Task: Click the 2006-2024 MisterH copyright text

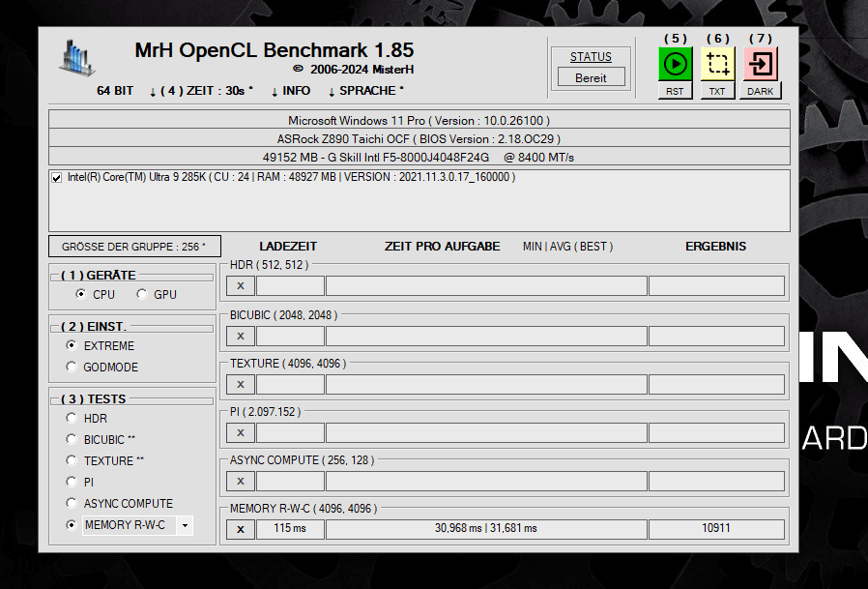Action: [x=353, y=70]
